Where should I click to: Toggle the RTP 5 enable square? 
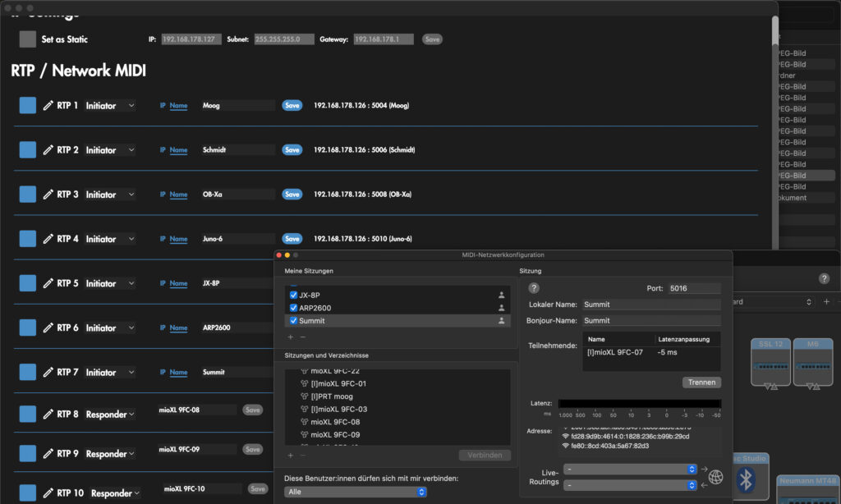tap(28, 284)
